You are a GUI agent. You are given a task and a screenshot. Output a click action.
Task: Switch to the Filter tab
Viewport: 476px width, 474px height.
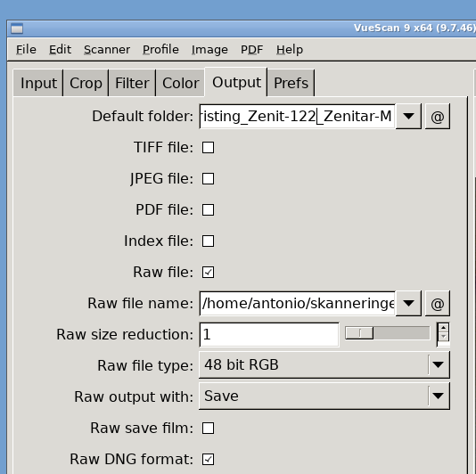(x=132, y=83)
